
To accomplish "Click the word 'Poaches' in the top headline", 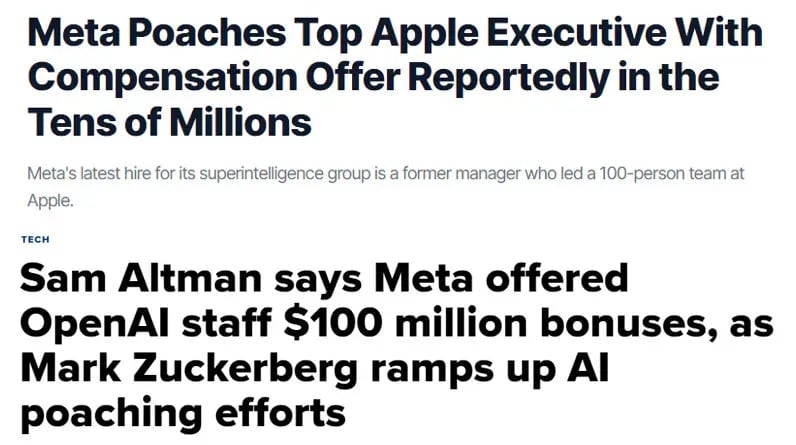I will [207, 33].
